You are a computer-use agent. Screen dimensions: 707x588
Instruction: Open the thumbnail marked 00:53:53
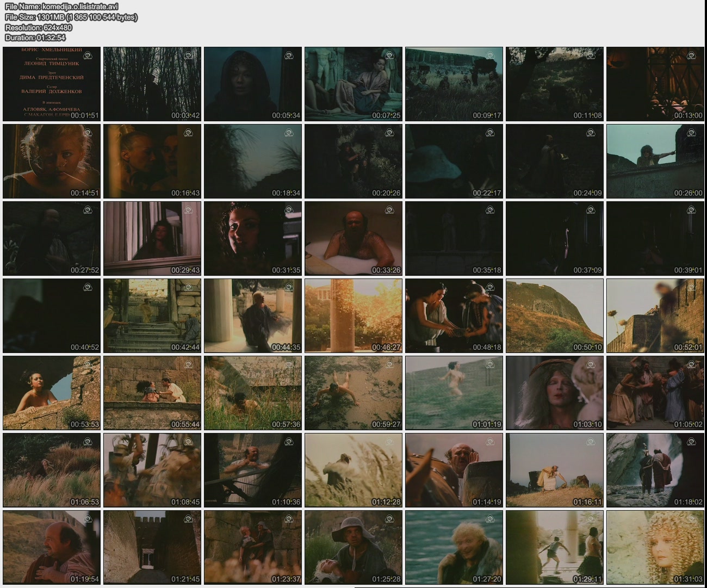click(52, 393)
